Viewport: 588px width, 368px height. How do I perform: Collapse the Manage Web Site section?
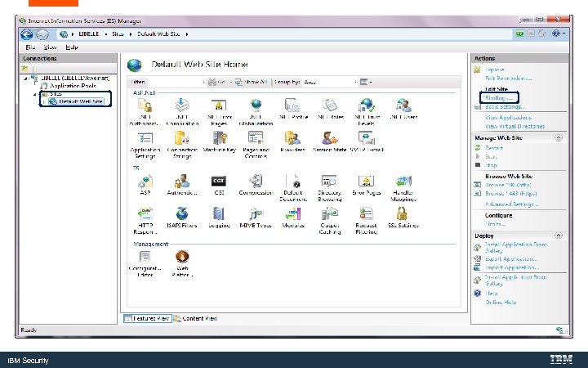558,138
